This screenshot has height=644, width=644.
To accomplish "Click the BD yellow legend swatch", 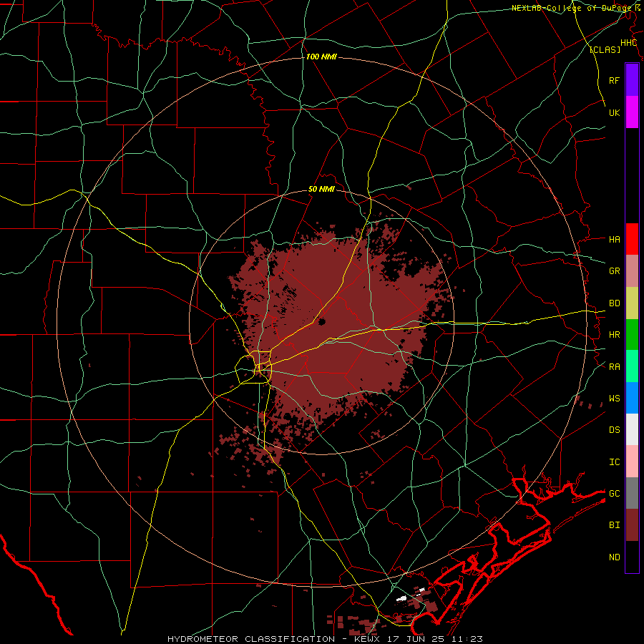I will 632,303.
